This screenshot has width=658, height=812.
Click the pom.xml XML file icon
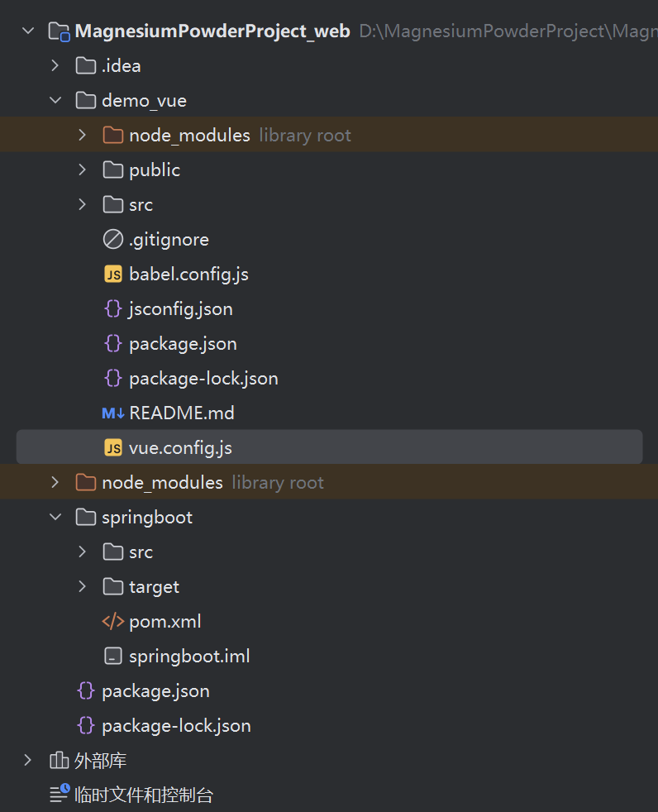(x=113, y=622)
